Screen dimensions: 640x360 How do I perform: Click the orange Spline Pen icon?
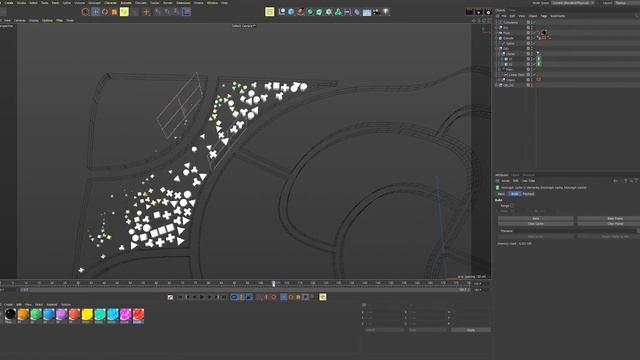300,12
